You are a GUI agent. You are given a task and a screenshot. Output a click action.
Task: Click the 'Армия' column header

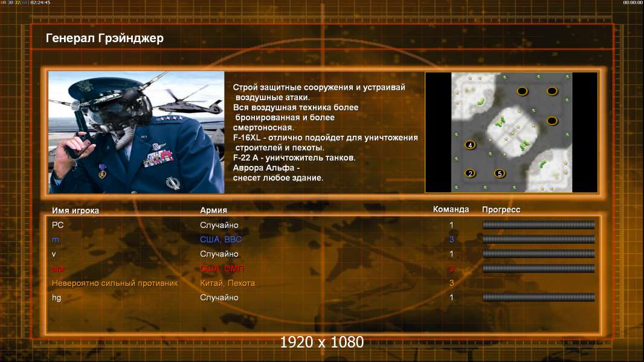tap(214, 211)
